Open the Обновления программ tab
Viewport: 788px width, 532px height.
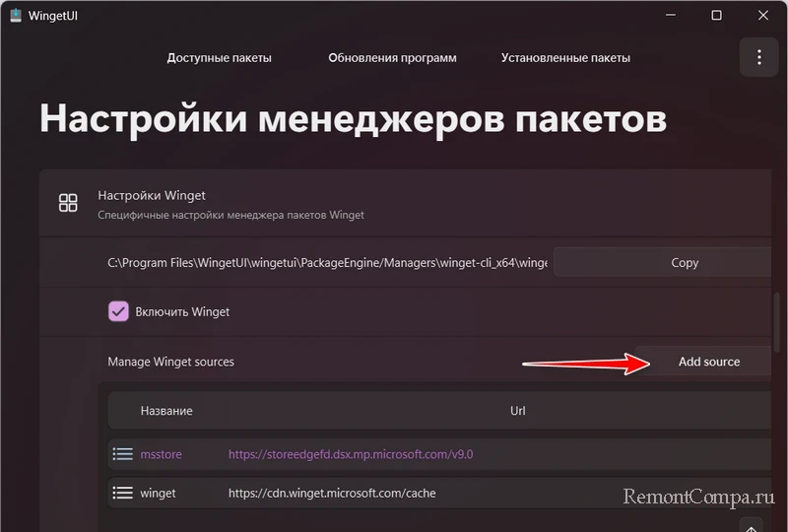[x=392, y=58]
